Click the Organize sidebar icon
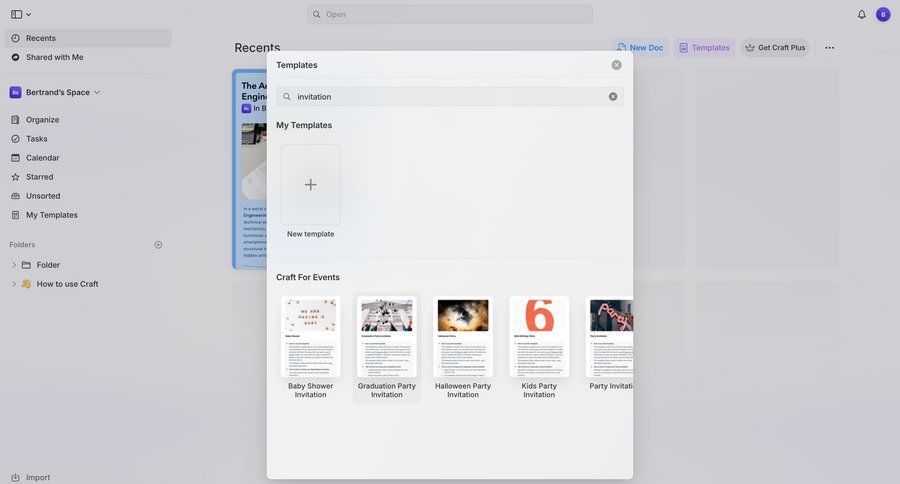 pos(15,119)
